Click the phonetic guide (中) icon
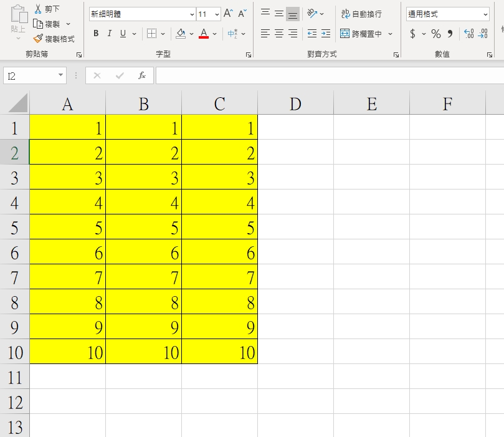The image size is (504, 437). (232, 34)
